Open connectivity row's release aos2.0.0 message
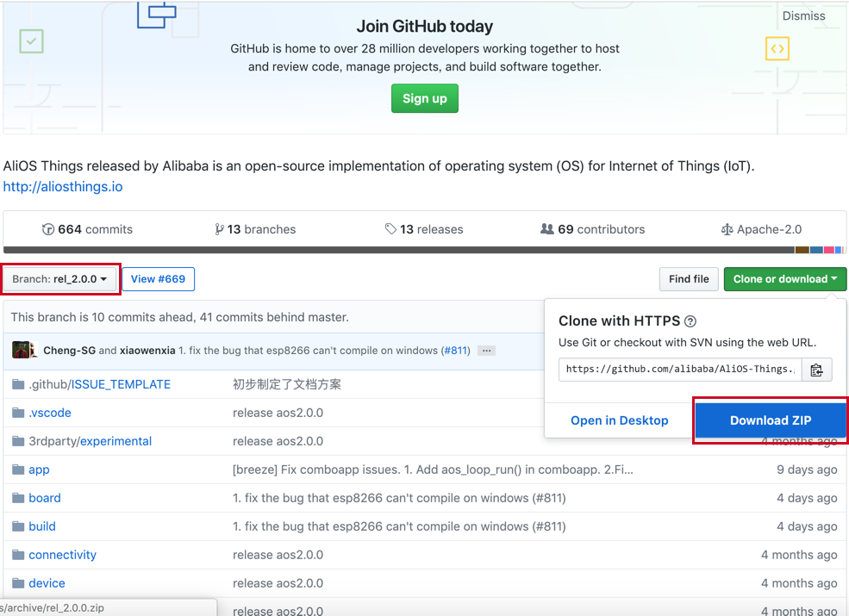 point(278,555)
